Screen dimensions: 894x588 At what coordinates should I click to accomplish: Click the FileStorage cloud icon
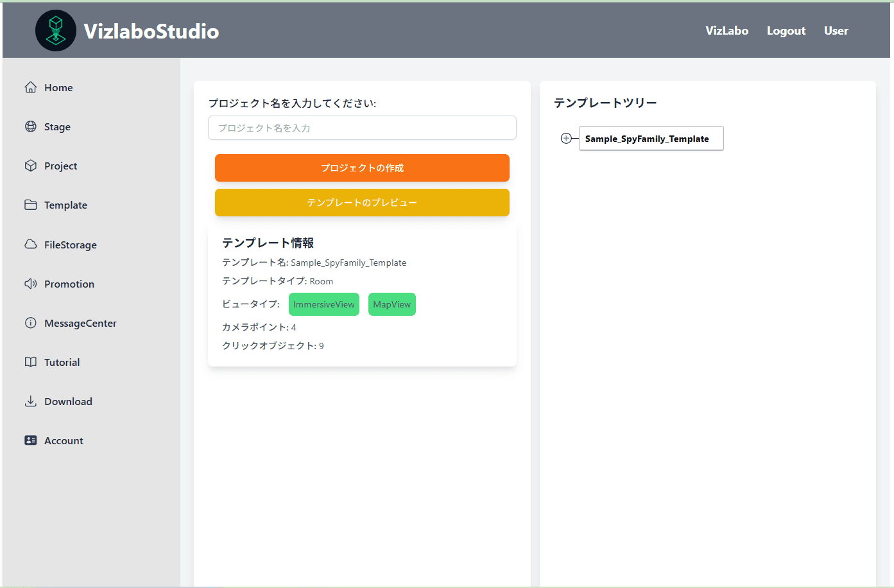(x=30, y=245)
